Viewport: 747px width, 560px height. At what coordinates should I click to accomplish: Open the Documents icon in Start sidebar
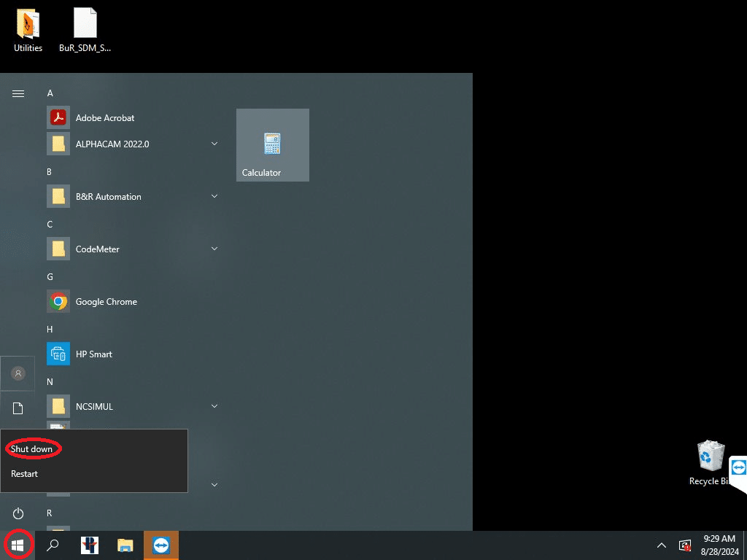click(18, 408)
